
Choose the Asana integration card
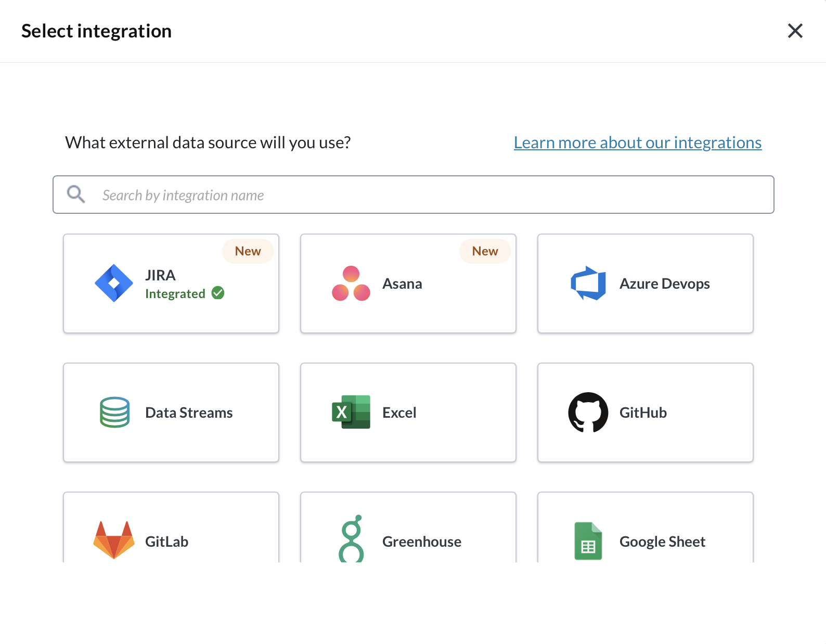pos(408,284)
